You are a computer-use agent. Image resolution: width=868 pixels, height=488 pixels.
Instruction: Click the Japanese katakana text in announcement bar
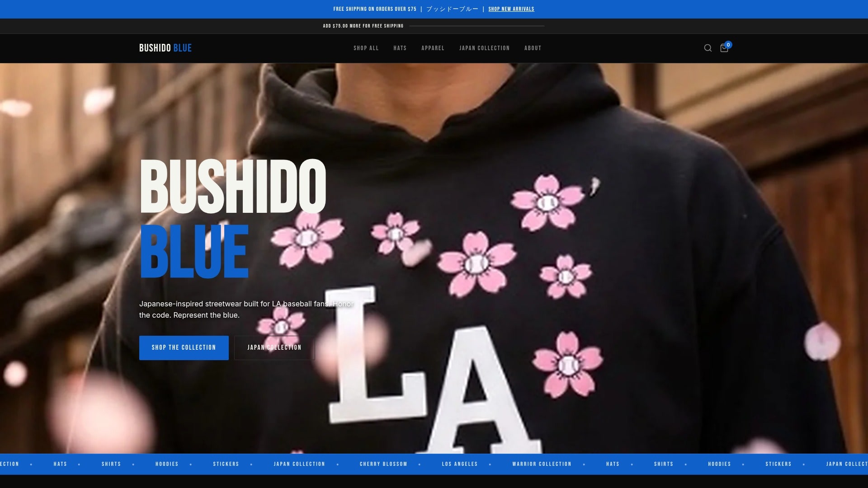pyautogui.click(x=452, y=9)
